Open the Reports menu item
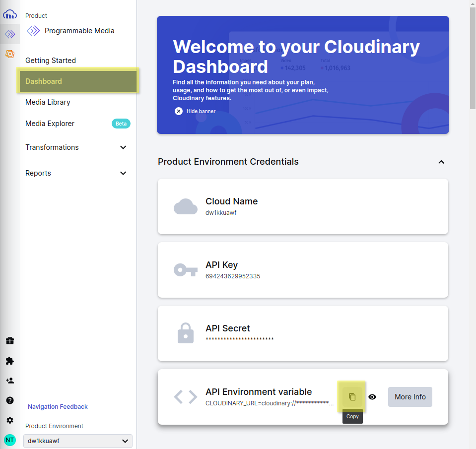476x449 pixels. coord(38,173)
